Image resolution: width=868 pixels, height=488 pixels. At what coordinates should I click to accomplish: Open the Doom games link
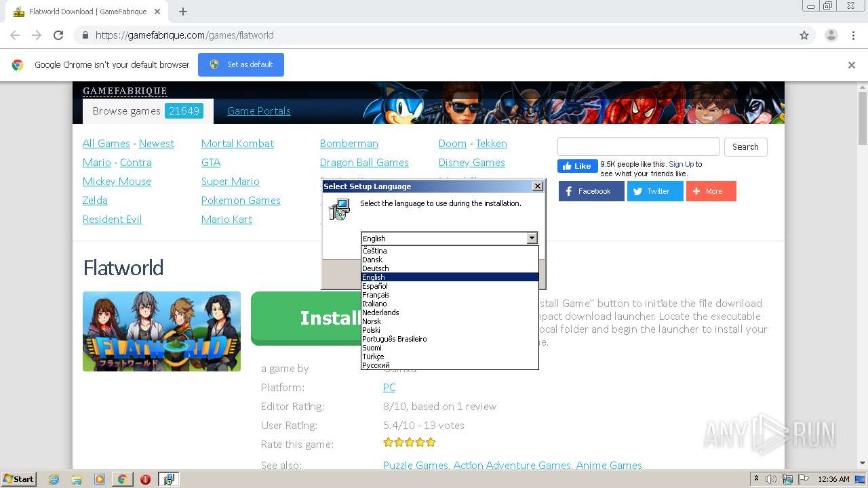point(452,144)
